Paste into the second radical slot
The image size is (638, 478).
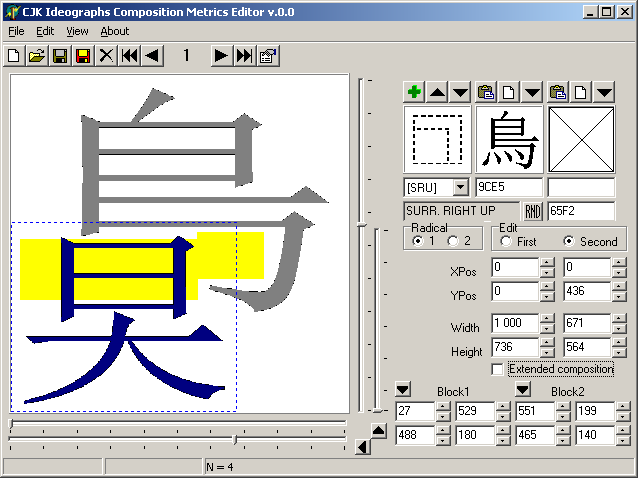coord(558,92)
